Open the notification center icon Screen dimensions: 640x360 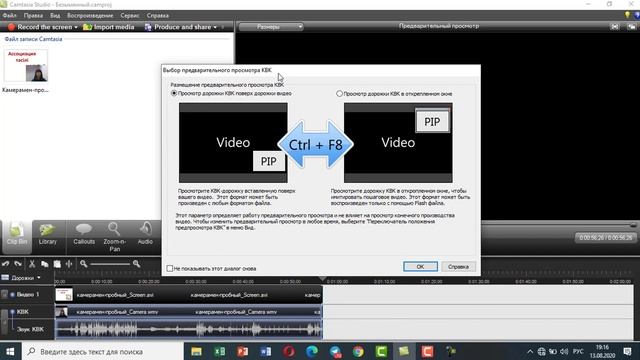coord(628,351)
